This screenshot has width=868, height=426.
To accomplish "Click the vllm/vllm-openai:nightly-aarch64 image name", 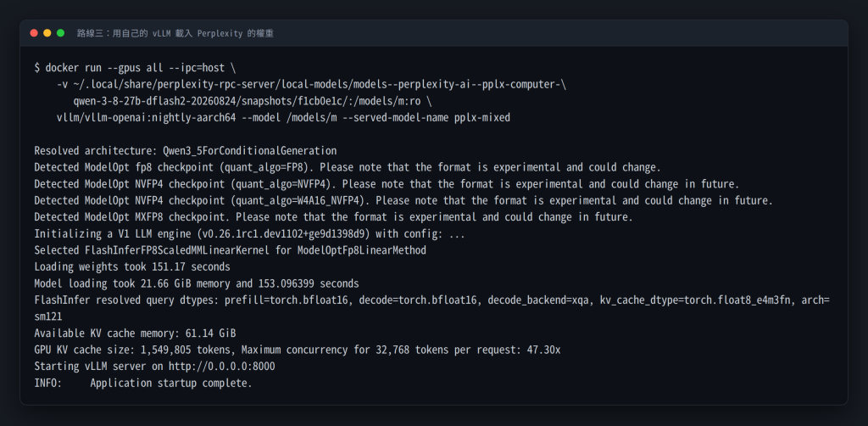I will click(147, 117).
